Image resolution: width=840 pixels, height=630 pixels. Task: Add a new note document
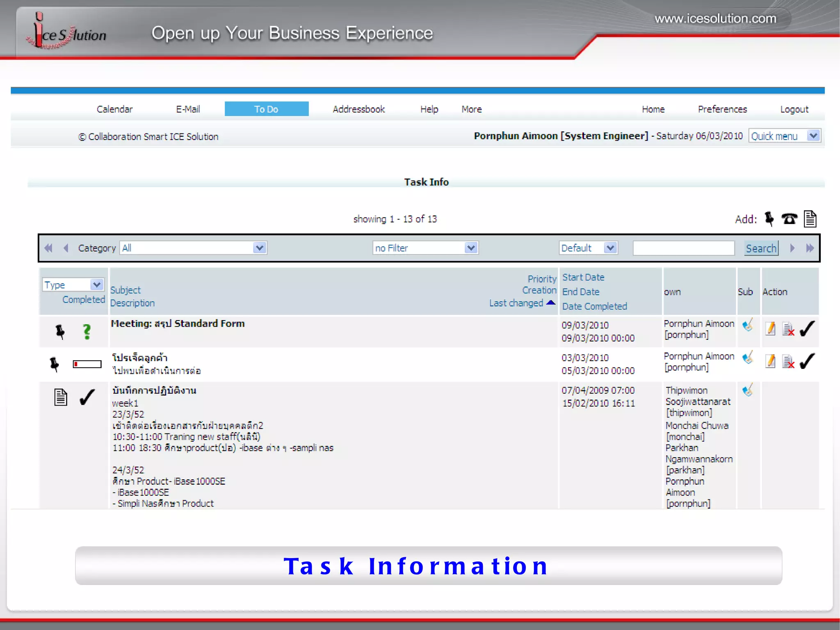pos(810,219)
